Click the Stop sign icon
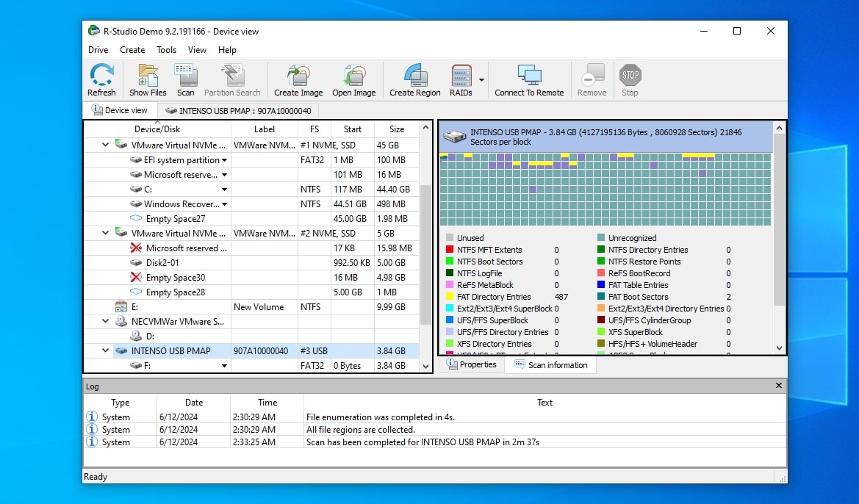The image size is (859, 504). [x=630, y=75]
